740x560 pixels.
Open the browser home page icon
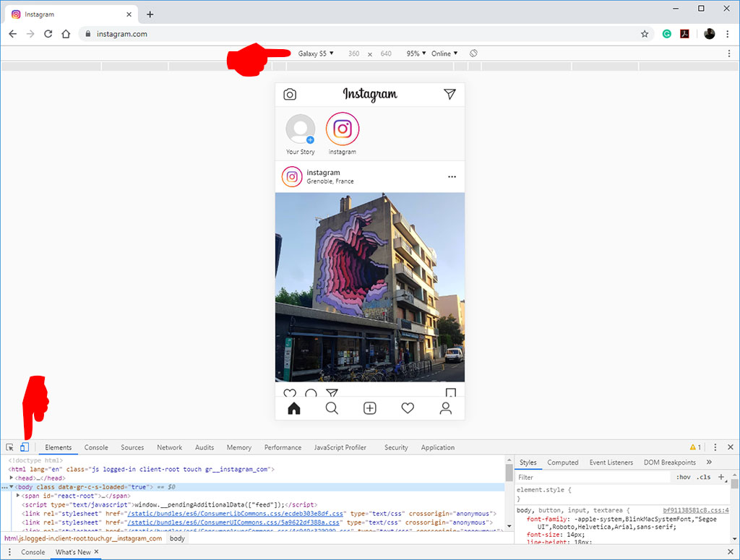pyautogui.click(x=66, y=34)
